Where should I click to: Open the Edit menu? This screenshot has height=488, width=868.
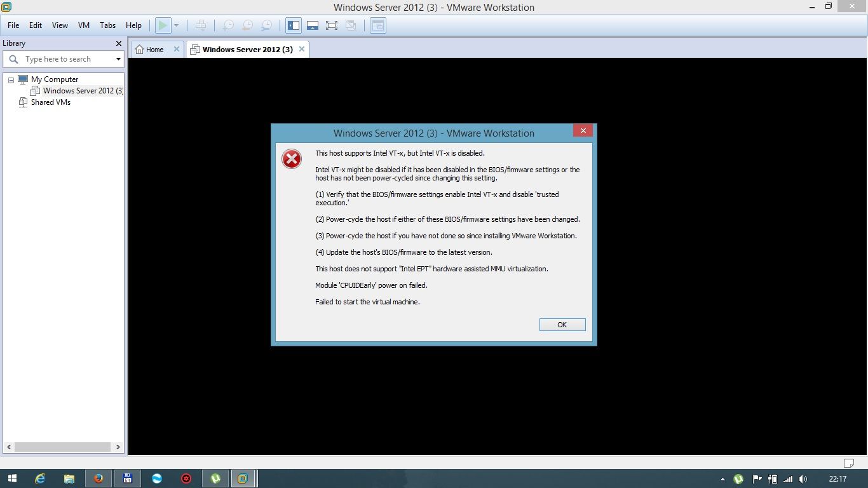point(36,25)
